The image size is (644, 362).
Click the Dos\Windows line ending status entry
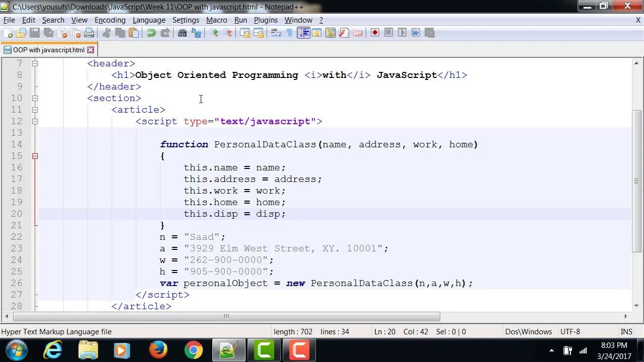tap(528, 332)
